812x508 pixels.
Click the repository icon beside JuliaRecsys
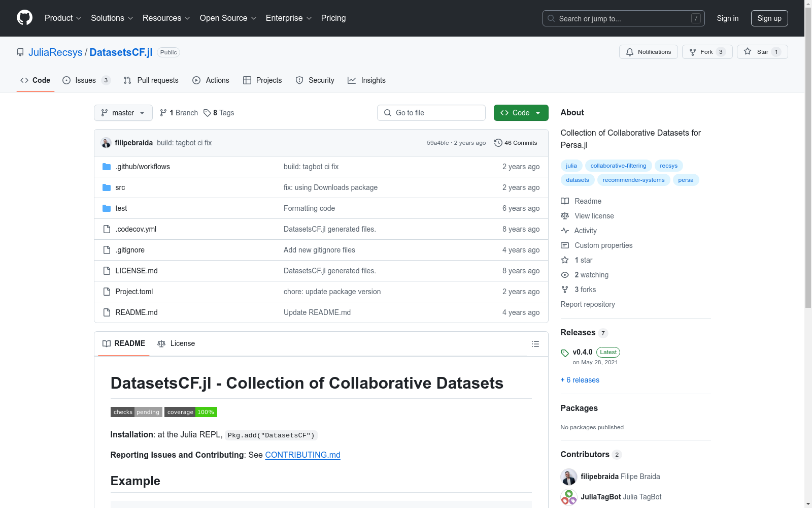[x=20, y=52]
